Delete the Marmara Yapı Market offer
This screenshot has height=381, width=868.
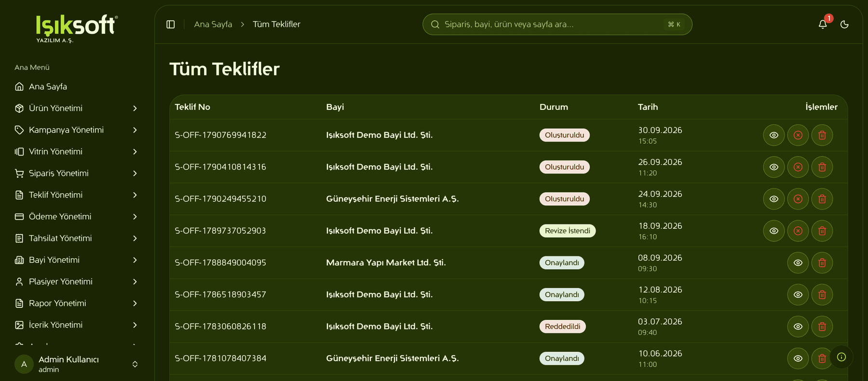tap(822, 263)
